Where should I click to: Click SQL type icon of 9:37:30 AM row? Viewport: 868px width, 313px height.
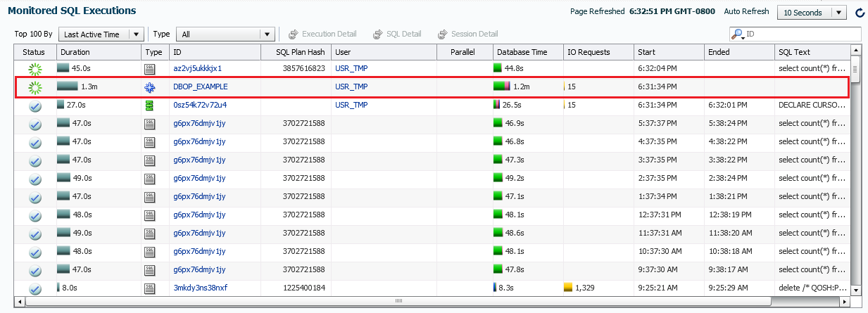pyautogui.click(x=149, y=270)
